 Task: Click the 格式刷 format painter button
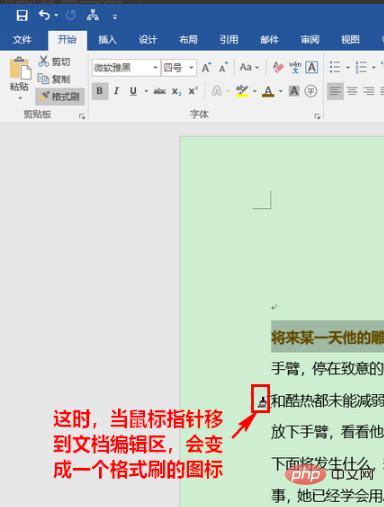pyautogui.click(x=59, y=97)
